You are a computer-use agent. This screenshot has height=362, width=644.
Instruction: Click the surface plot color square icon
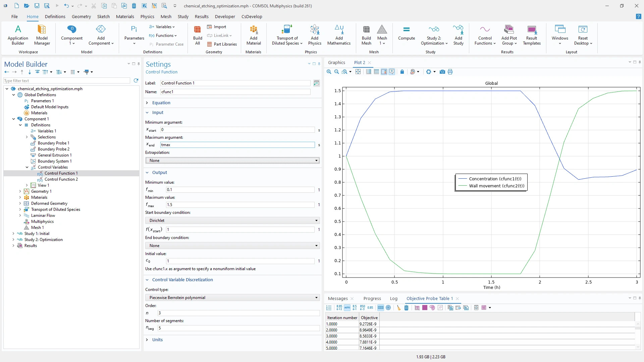[425, 308]
